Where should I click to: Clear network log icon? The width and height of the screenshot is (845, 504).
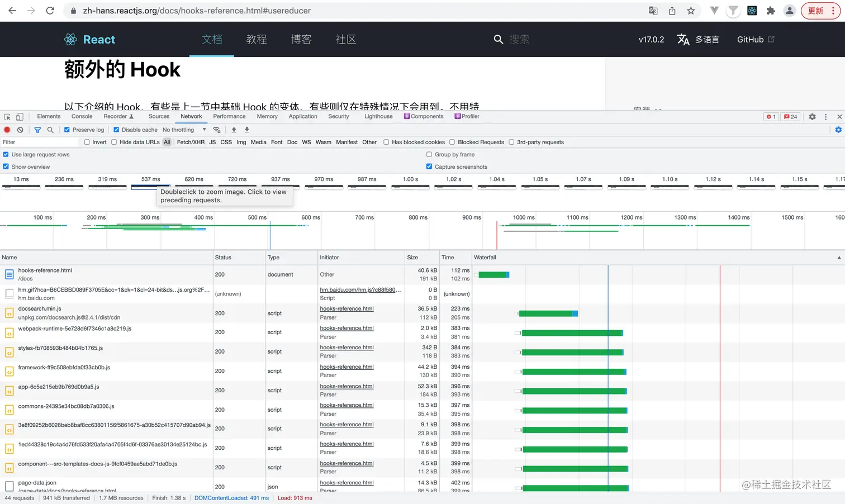20,130
